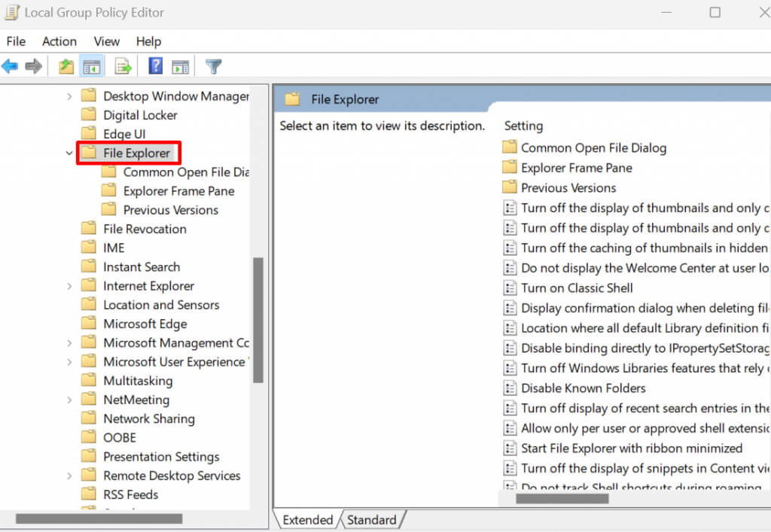Viewport: 771px width, 532px height.
Task: Expand the NetMeeting tree node
Action: click(x=69, y=400)
